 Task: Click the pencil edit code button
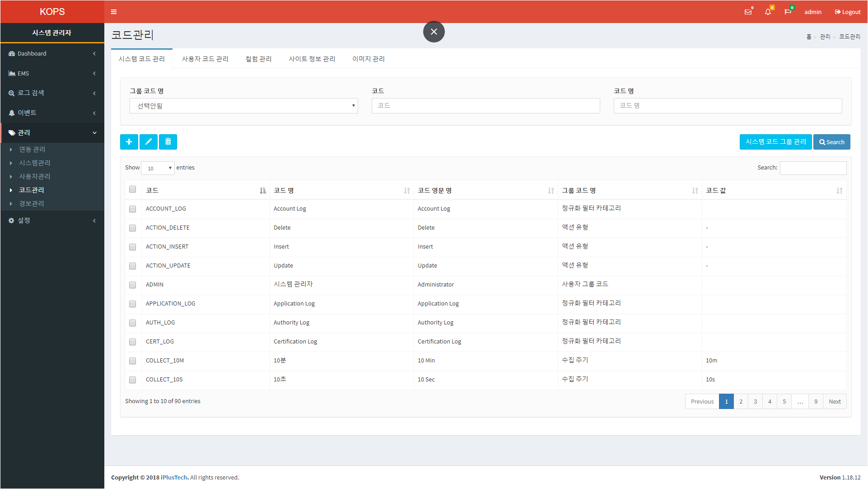[x=148, y=142]
